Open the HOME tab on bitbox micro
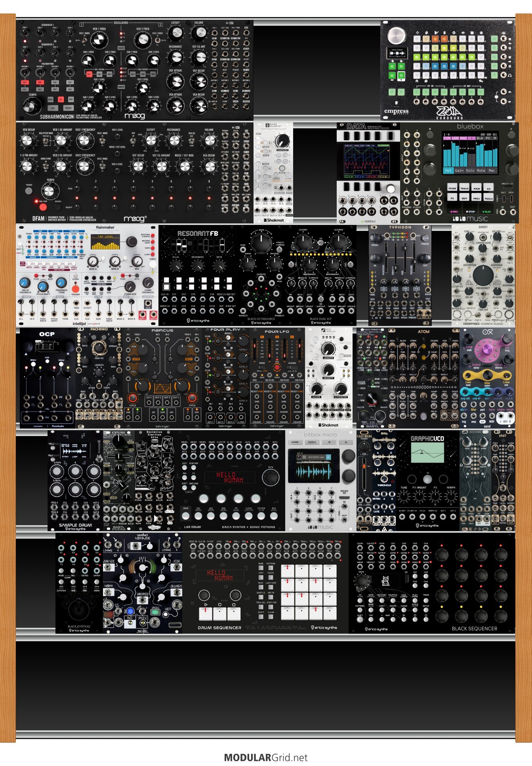532x766 pixels. (x=295, y=442)
